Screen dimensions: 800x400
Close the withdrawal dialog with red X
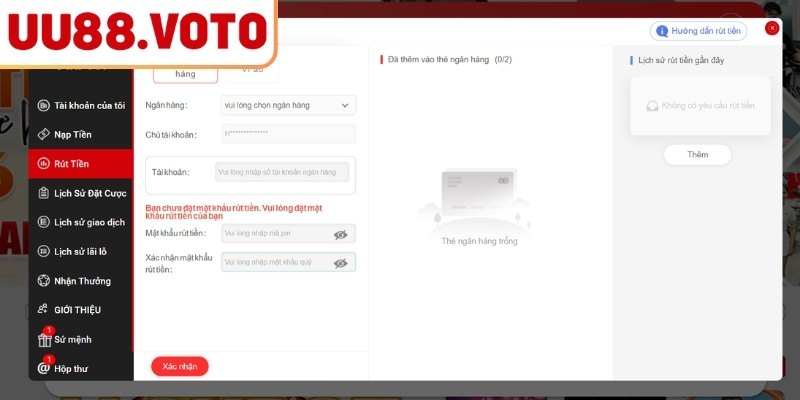click(x=771, y=29)
